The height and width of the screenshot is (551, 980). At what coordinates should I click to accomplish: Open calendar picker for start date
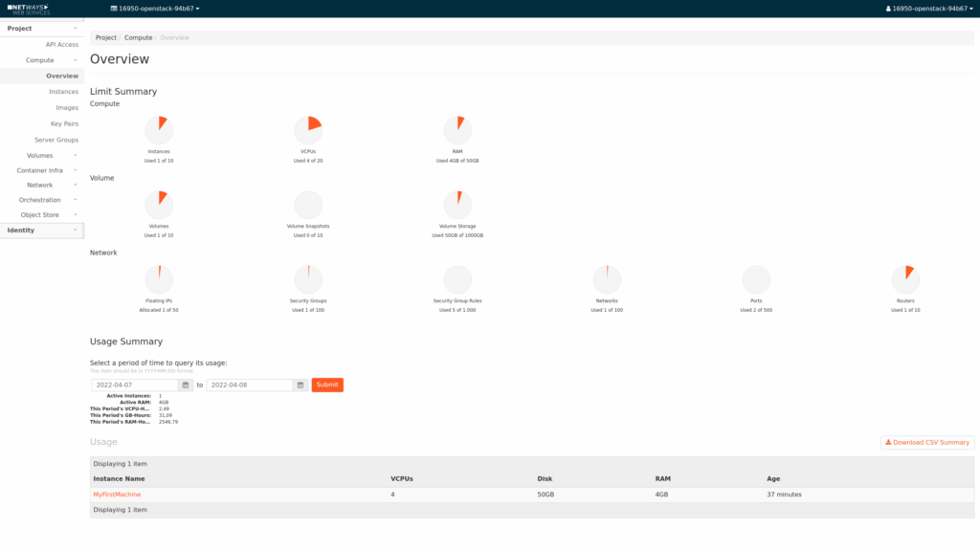click(186, 385)
